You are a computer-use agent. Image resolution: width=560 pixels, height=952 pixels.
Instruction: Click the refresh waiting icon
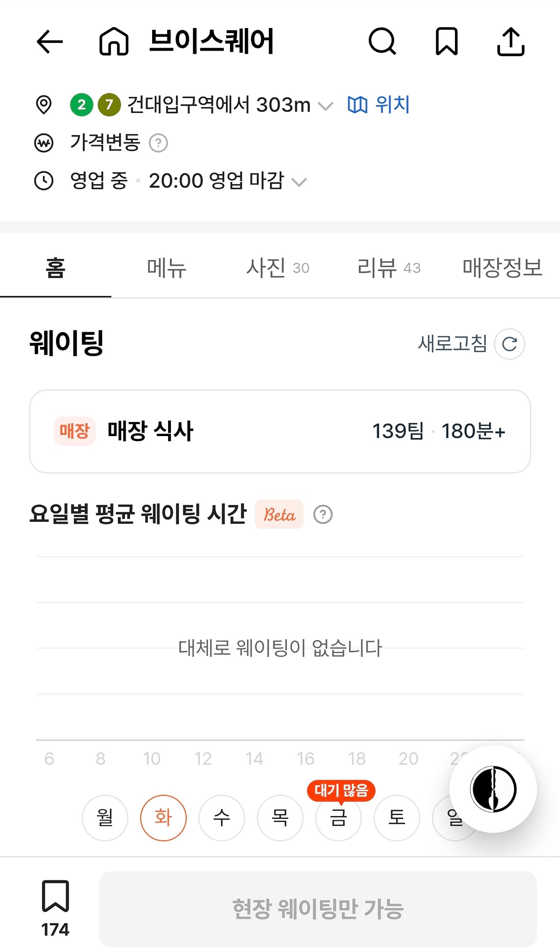click(x=510, y=344)
